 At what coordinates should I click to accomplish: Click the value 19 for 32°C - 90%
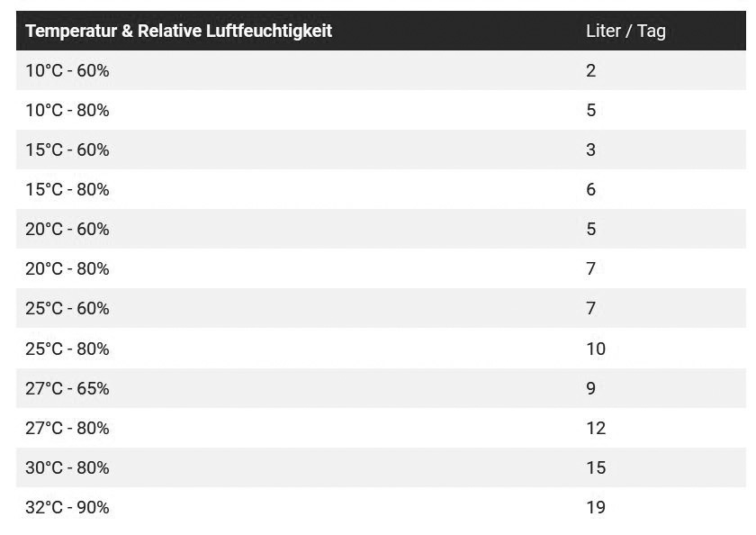pyautogui.click(x=596, y=507)
